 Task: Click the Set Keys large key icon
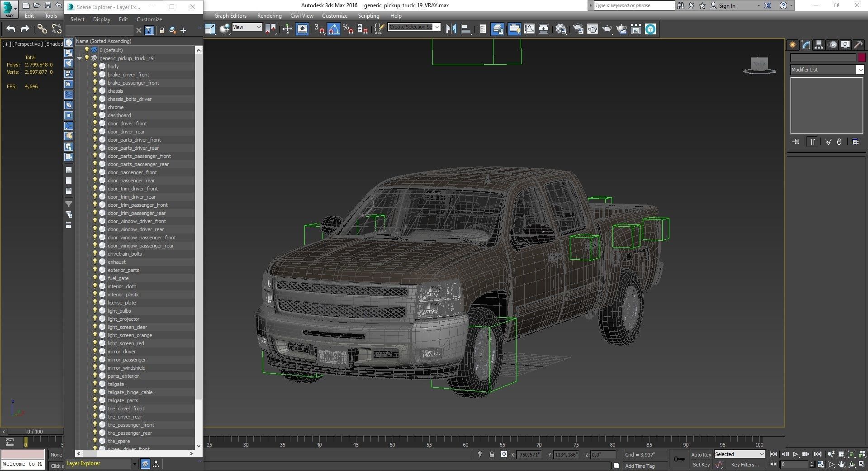coord(679,459)
